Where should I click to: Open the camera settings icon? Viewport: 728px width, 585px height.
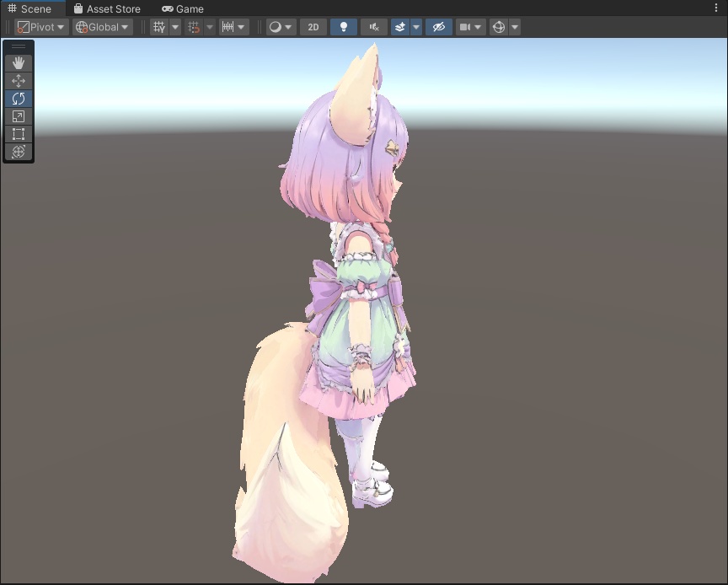[466, 26]
